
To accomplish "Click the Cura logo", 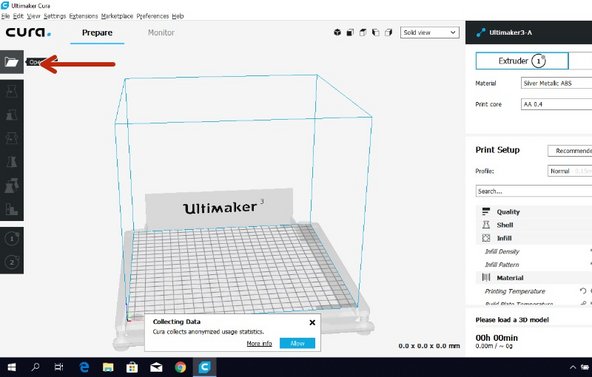I will click(28, 32).
